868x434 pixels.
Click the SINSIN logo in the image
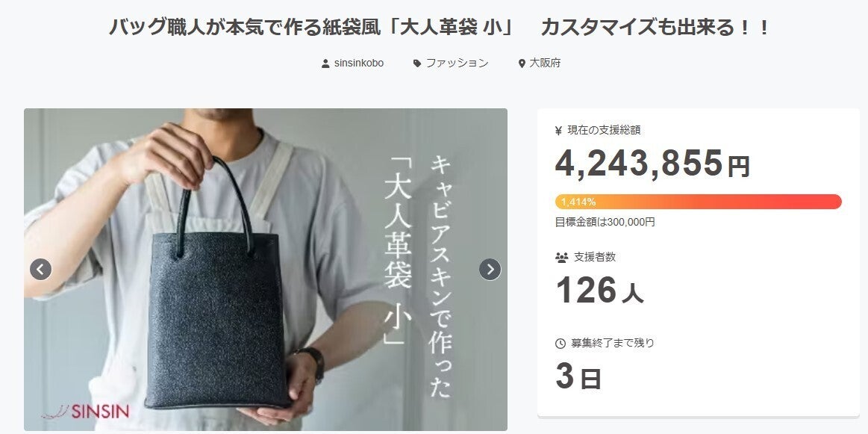pyautogui.click(x=85, y=412)
